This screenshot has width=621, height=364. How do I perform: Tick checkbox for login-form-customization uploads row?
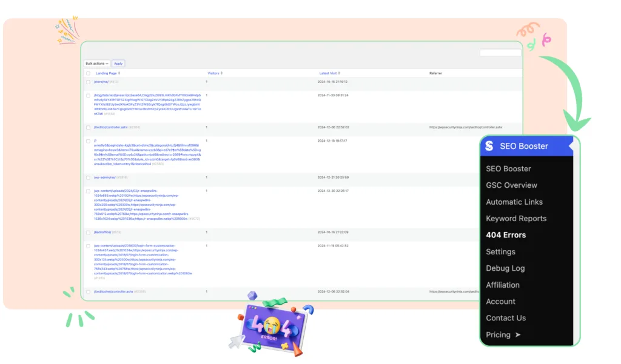pos(89,246)
